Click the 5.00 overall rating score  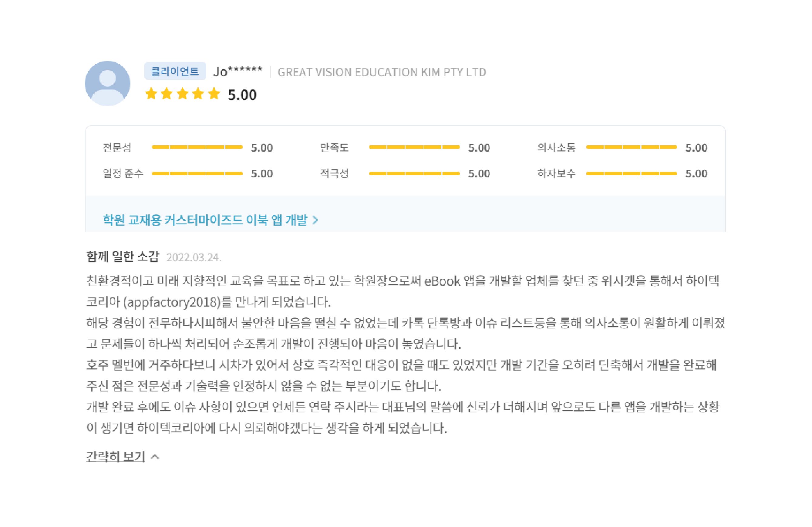242,95
